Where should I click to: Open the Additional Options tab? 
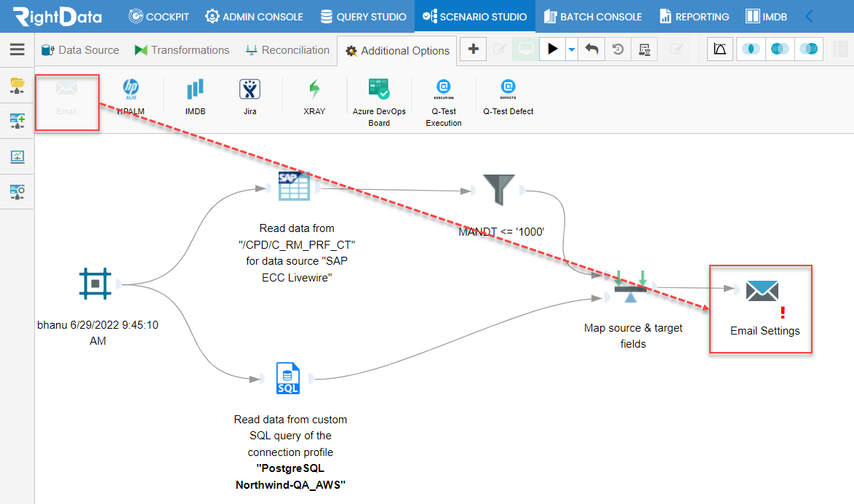point(397,51)
